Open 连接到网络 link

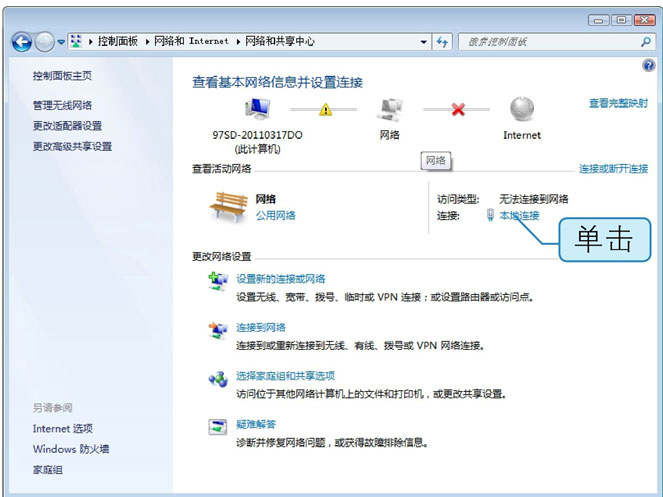coord(261,327)
